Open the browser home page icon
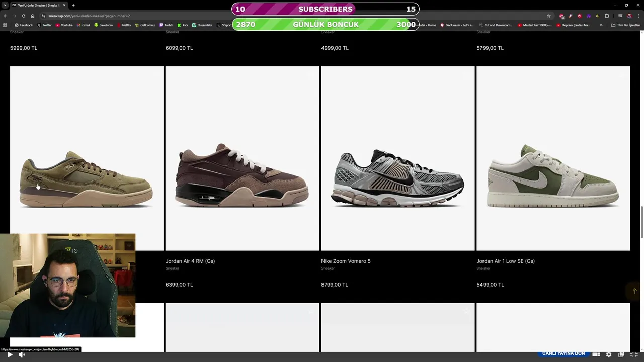This screenshot has height=362, width=644. point(33,16)
